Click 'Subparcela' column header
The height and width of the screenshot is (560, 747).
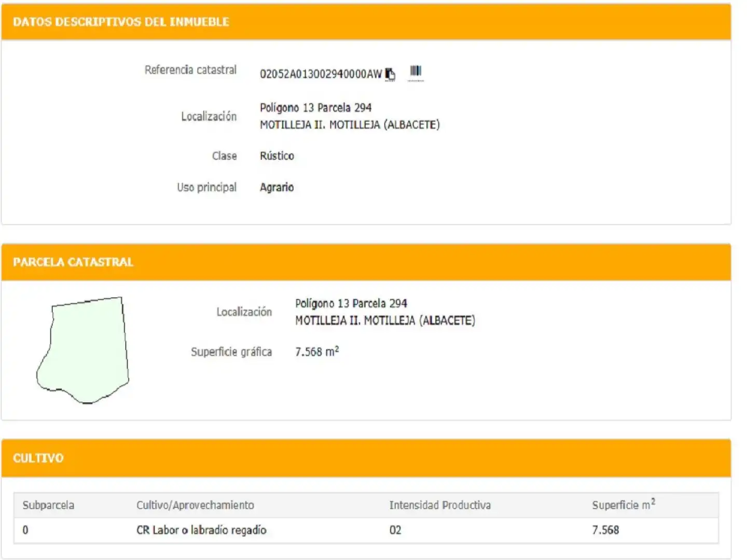coord(48,505)
